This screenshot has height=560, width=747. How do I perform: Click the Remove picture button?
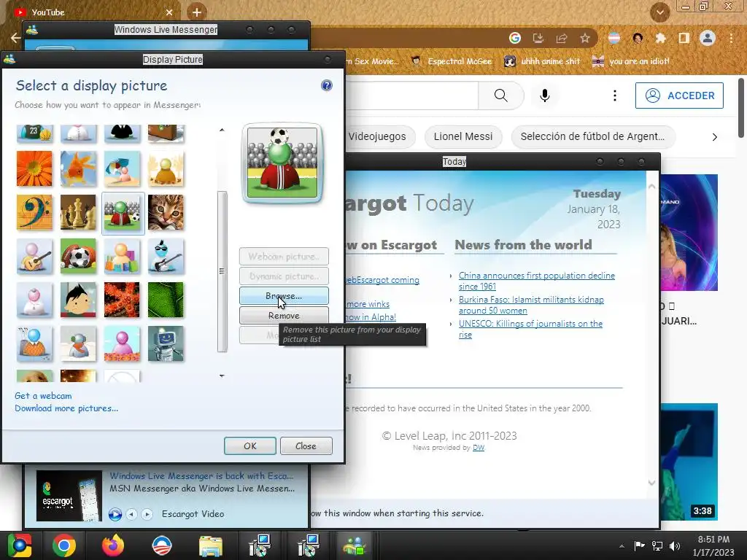click(284, 315)
